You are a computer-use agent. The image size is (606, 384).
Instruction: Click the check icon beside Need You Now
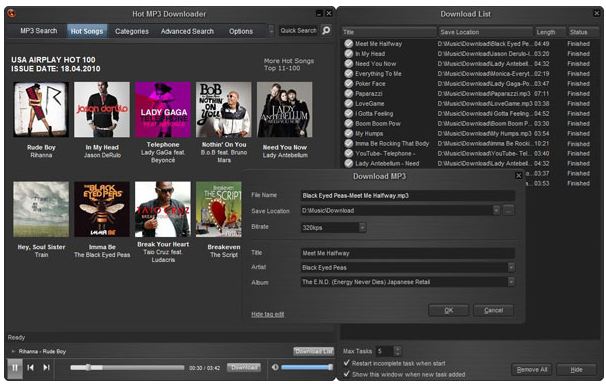point(349,64)
